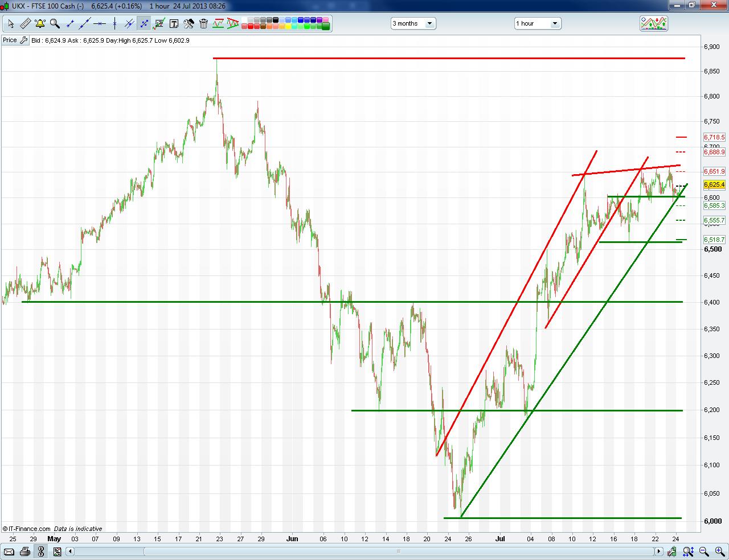This screenshot has height=560, width=729.
Task: Toggle the highlighted segment drawing tool
Action: pos(144,23)
